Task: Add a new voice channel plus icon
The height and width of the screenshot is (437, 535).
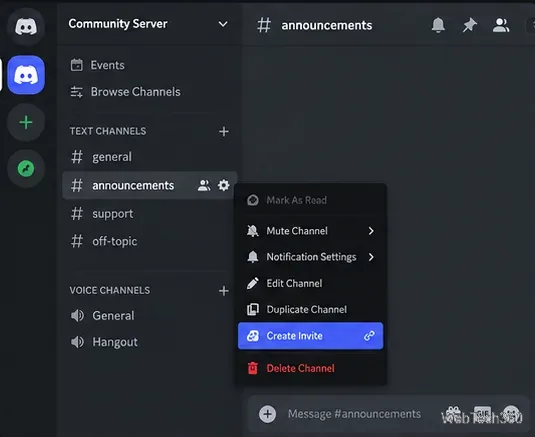Action: tap(224, 291)
